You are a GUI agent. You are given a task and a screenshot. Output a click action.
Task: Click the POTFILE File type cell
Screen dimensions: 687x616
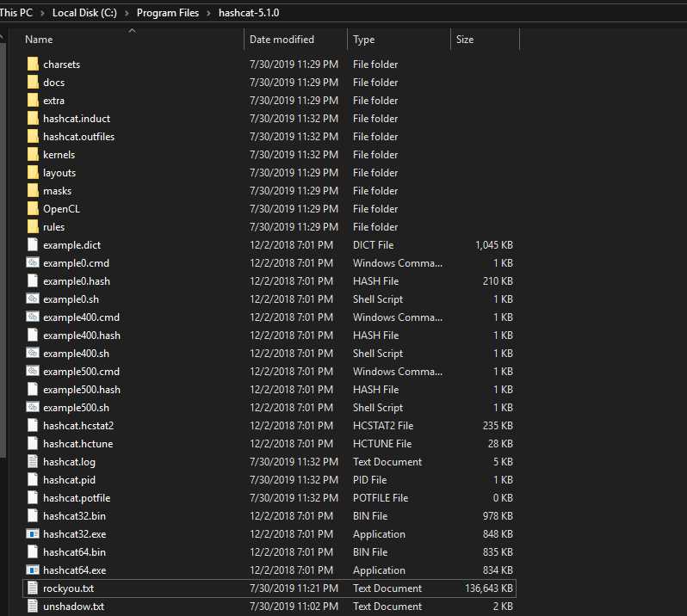click(x=381, y=498)
